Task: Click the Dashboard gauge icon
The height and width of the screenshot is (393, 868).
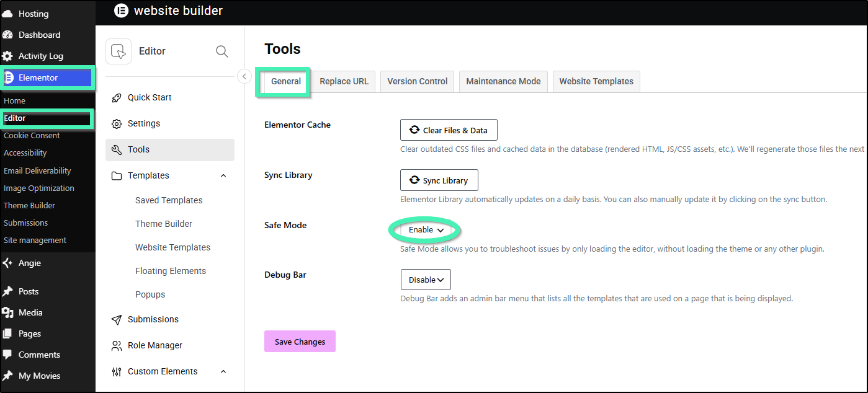Action: 8,35
